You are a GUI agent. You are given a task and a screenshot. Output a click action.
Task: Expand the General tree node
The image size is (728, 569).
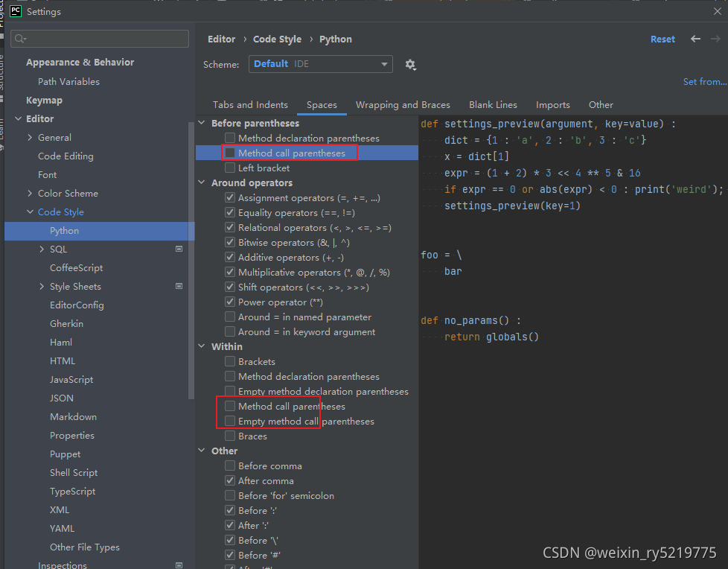[x=31, y=138]
